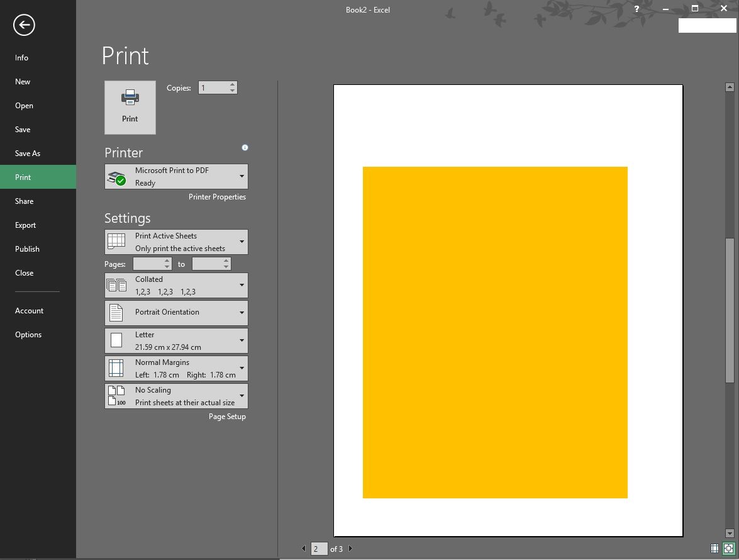The image size is (739, 560).
Task: Toggle Zoom to Page icon
Action: pos(729,548)
